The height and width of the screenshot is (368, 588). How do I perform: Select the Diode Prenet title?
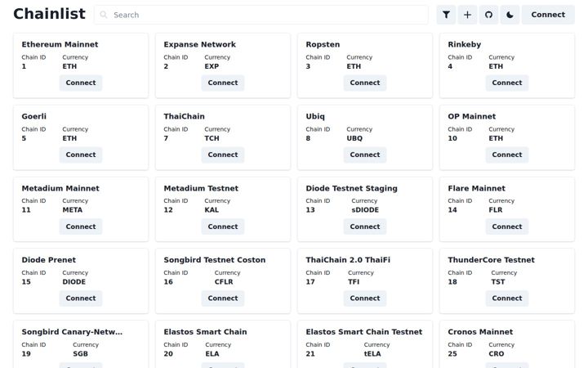[x=49, y=260]
